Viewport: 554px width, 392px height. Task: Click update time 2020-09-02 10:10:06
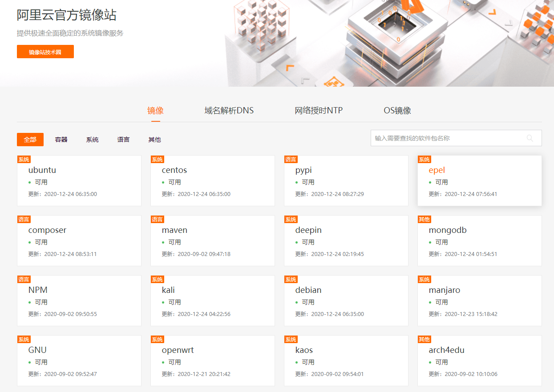(x=471, y=374)
